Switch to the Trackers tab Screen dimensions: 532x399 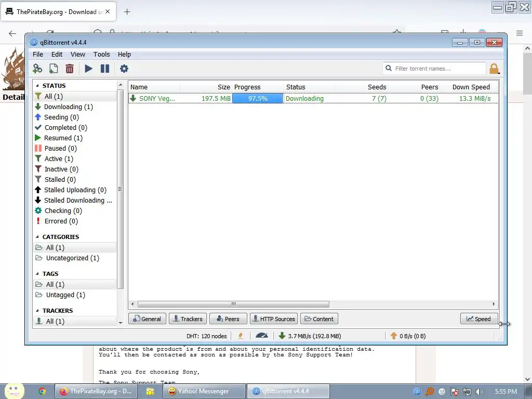pos(188,318)
